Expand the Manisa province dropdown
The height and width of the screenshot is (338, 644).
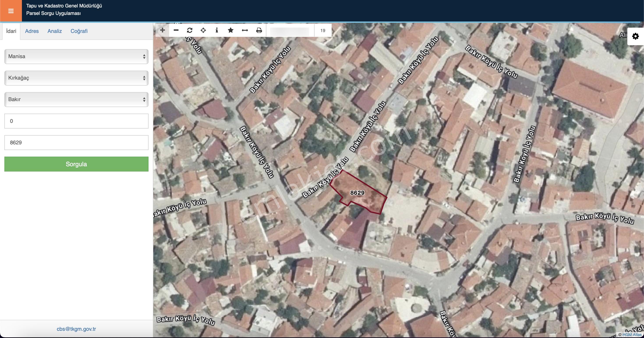pos(76,56)
